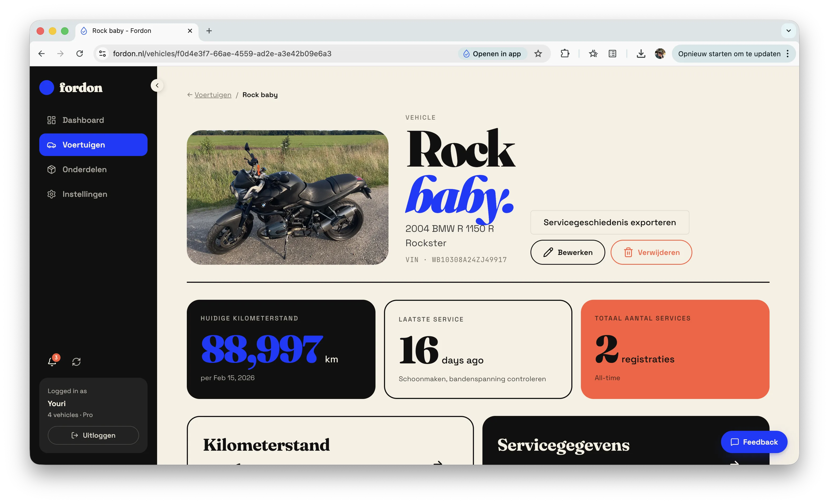Bookmark this page with the star
The image size is (829, 504).
538,54
